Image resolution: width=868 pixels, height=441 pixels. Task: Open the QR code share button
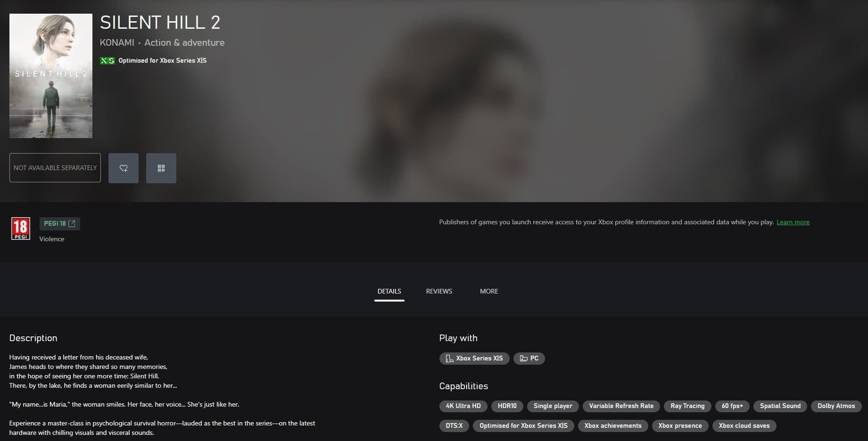tap(161, 168)
